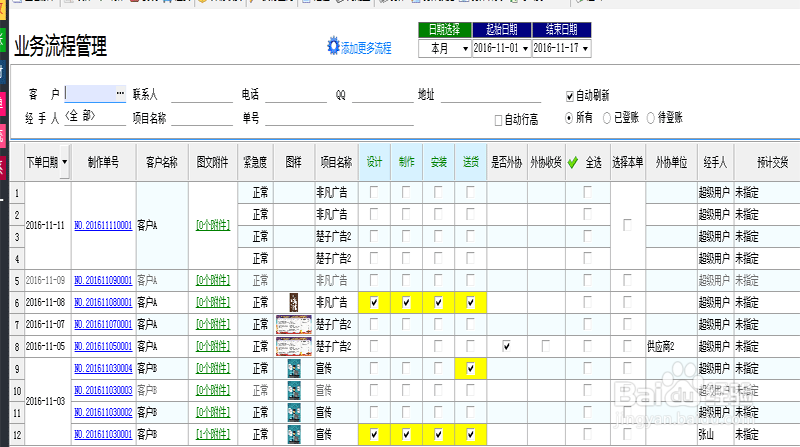The image size is (800, 447).
Task: Open the banner thumbnail in row 7
Action: click(293, 324)
